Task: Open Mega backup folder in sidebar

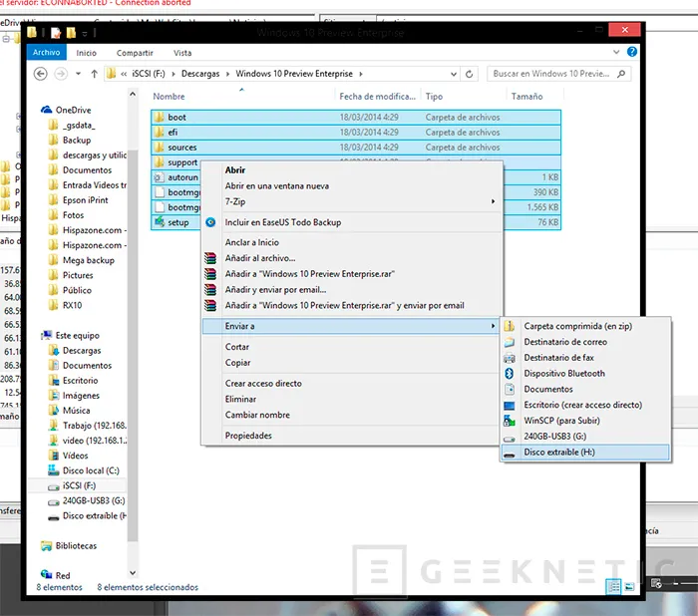Action: [88, 260]
